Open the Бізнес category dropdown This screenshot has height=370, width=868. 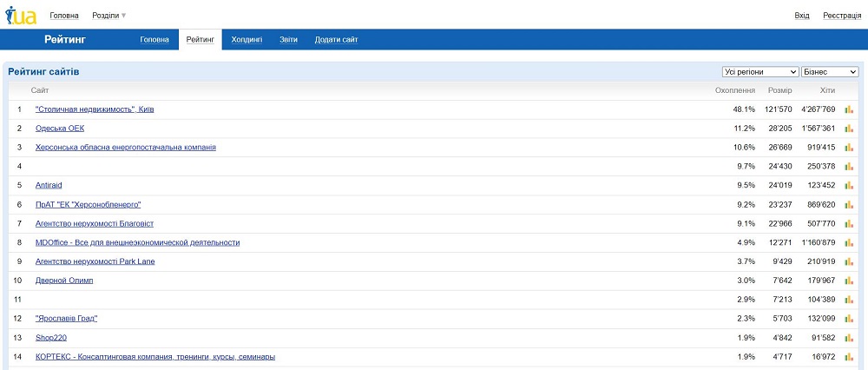(830, 72)
